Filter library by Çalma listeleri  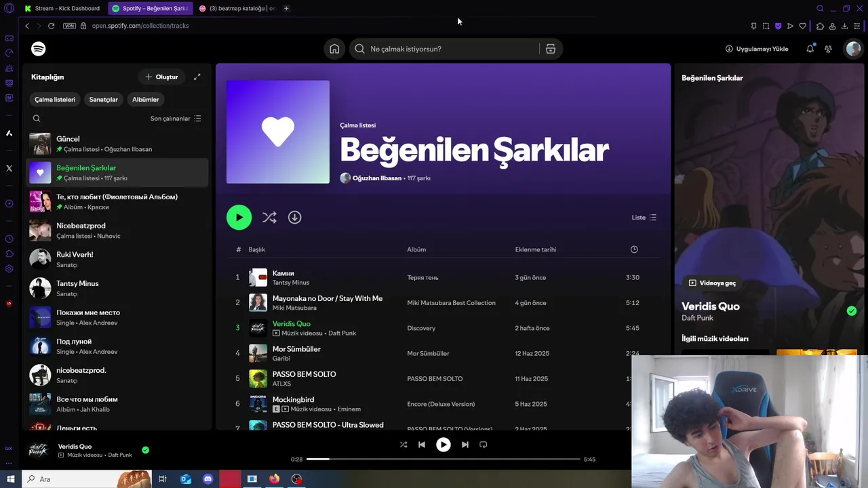pyautogui.click(x=55, y=100)
